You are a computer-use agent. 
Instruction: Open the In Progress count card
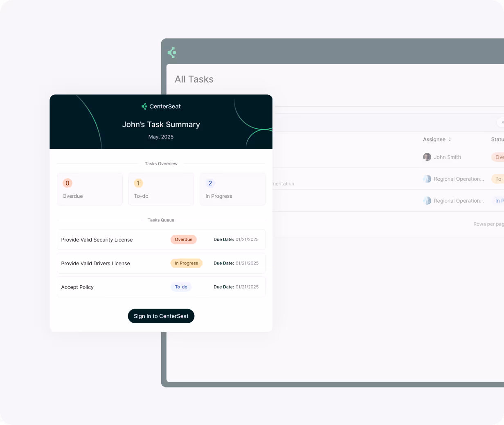coord(232,189)
